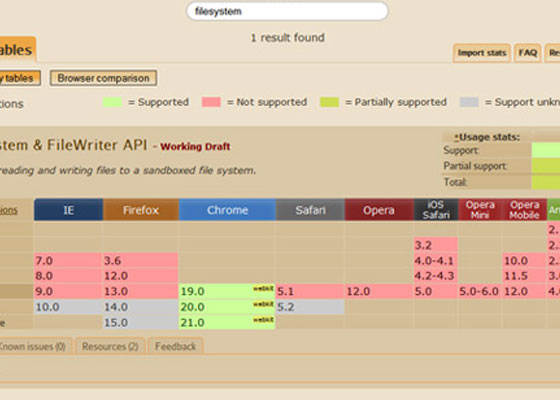Select the Browser comparison button
Image resolution: width=560 pixels, height=400 pixels.
click(103, 78)
